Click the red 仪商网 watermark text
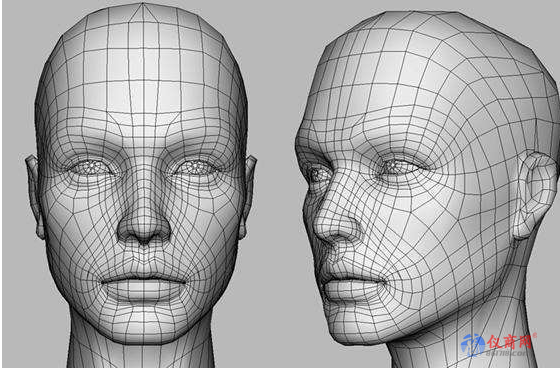Screen dimensions: 560x368 [510, 342]
